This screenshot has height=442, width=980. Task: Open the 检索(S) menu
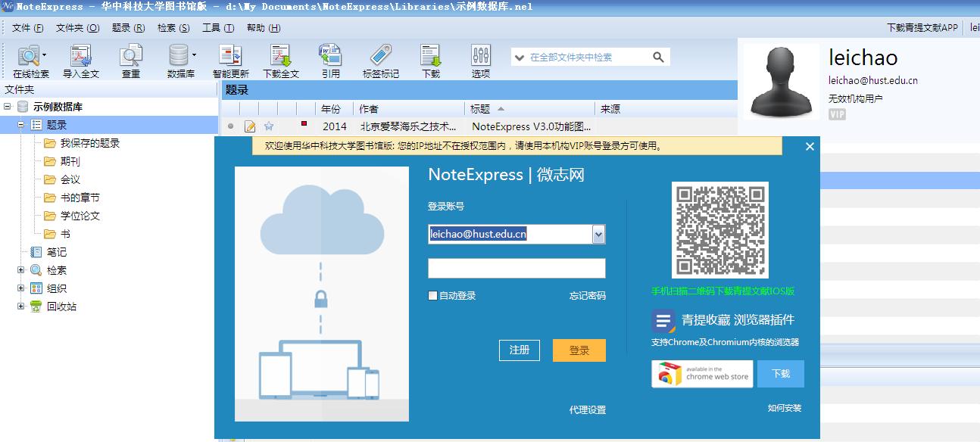(x=173, y=28)
